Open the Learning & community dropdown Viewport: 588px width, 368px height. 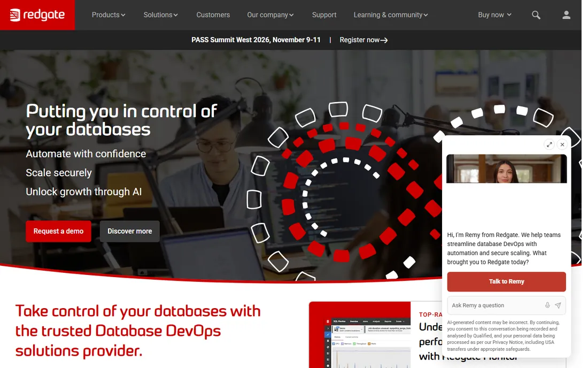click(x=390, y=15)
